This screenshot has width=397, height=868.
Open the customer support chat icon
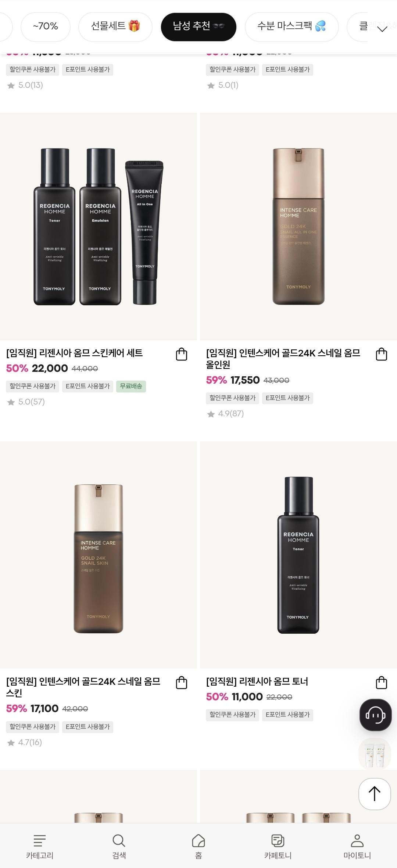[375, 715]
